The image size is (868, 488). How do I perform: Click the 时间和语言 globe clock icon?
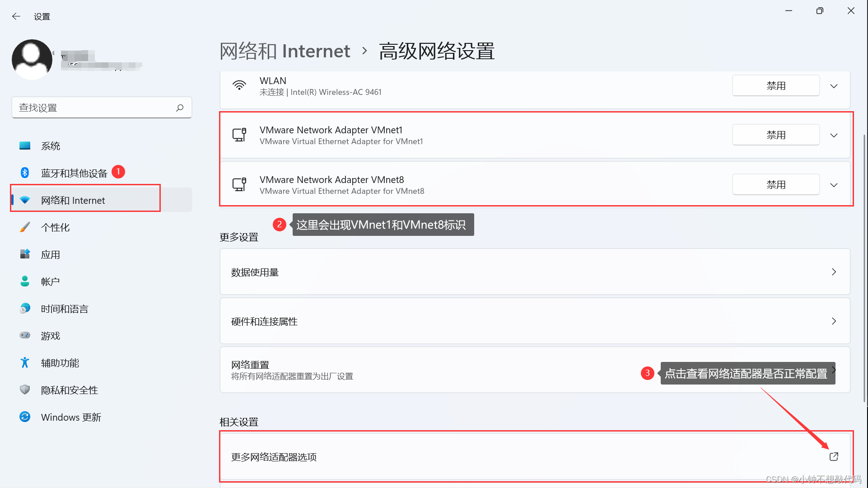coord(25,308)
